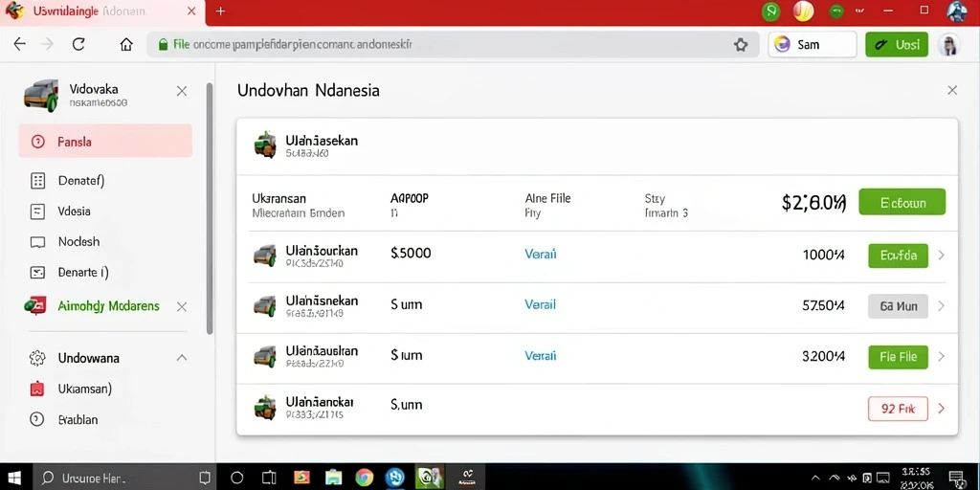Screen dimensions: 980x490
Task: Click the green circle icon in title bar
Action: coord(771,11)
